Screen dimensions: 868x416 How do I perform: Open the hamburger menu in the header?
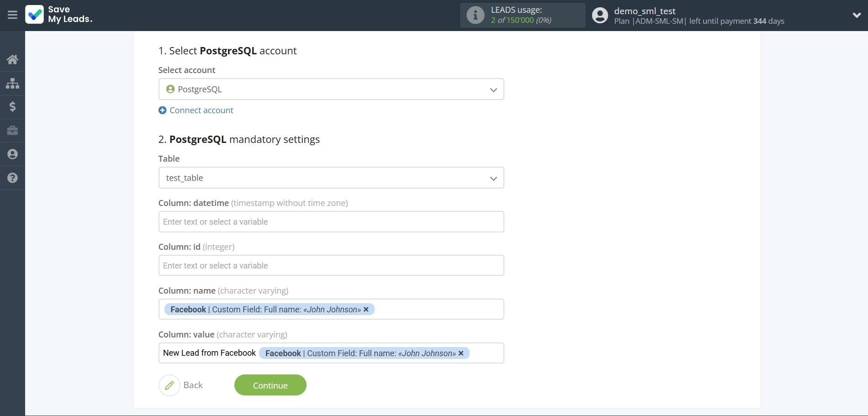click(x=12, y=15)
